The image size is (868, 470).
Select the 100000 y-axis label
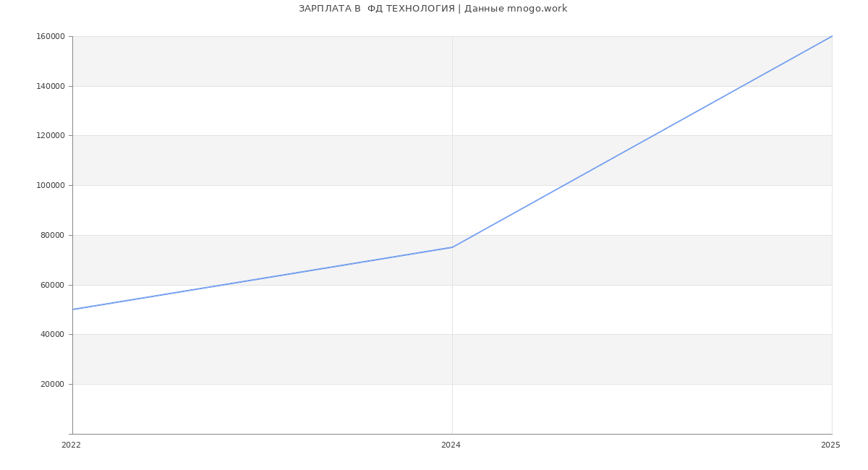point(51,186)
